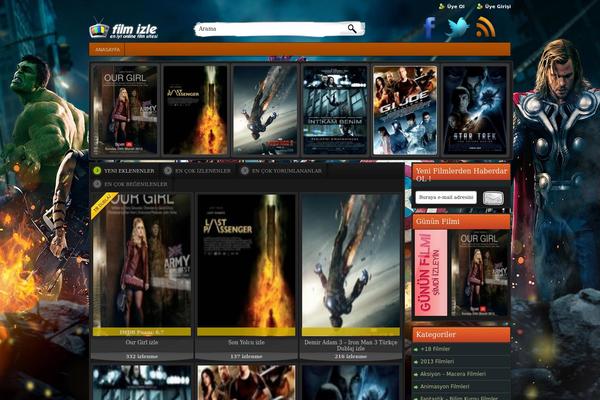The image size is (600, 400).
Task: Click the Kategoriler section header
Action: (461, 335)
